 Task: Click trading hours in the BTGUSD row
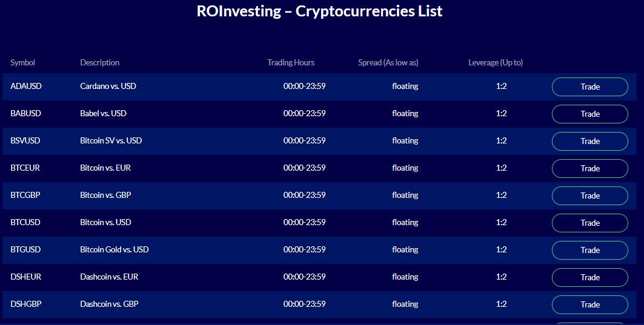(304, 249)
